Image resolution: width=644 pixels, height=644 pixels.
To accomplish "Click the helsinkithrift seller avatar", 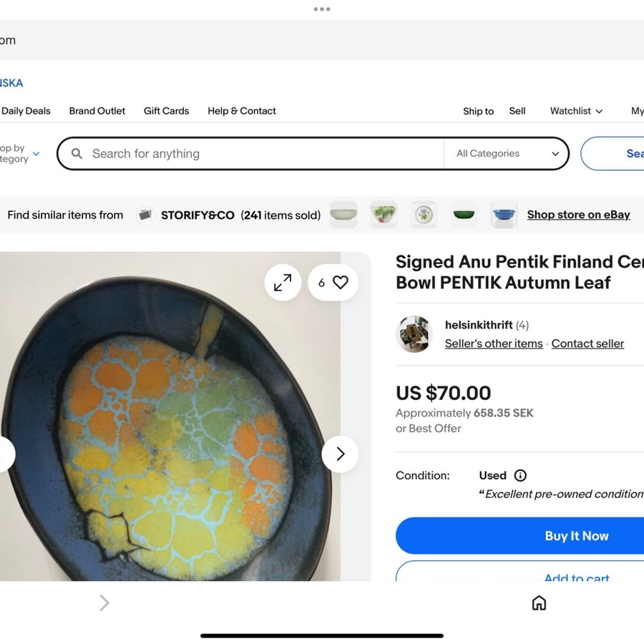I will [414, 334].
